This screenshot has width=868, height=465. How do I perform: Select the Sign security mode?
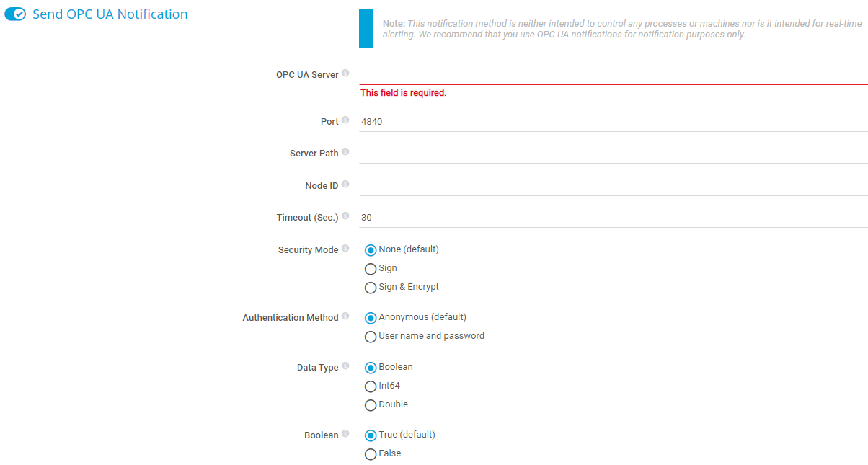(371, 269)
